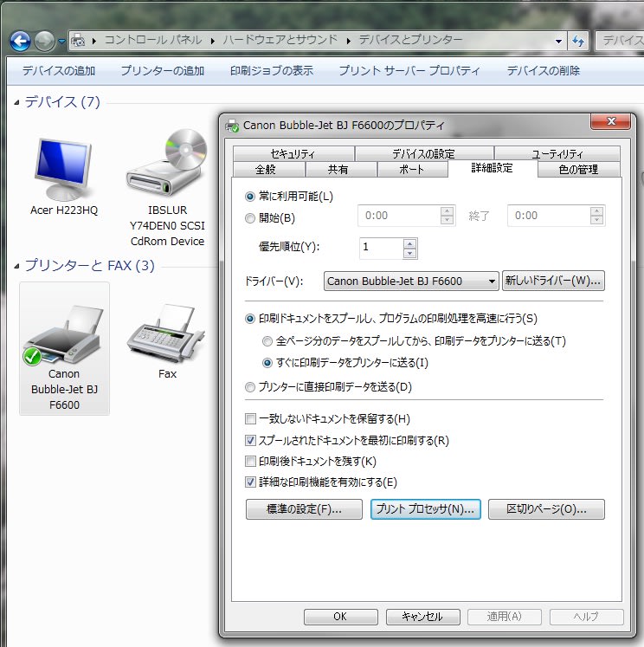
Task: Expand arrow after コントロール パネル breadcrumb
Action: pos(212,41)
